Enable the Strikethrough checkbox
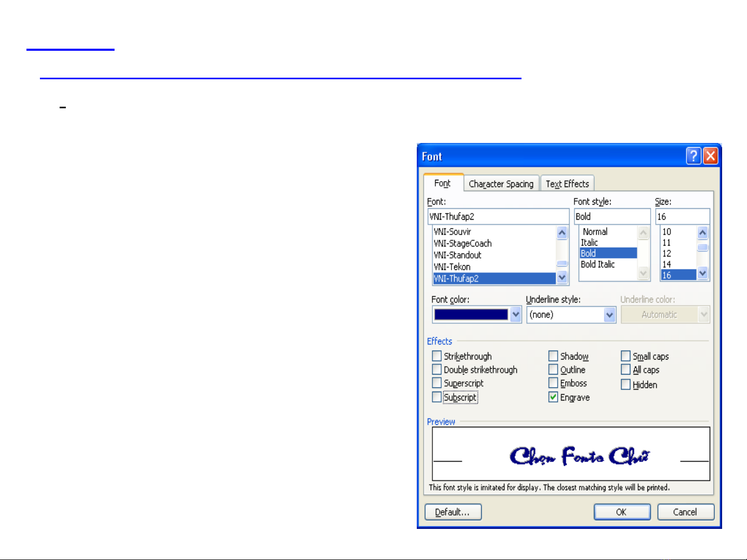The image size is (747, 560). click(x=437, y=356)
